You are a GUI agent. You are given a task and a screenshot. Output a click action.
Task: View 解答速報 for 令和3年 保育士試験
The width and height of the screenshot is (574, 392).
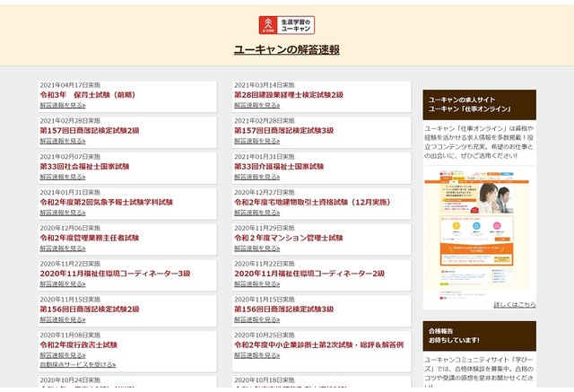pos(63,105)
